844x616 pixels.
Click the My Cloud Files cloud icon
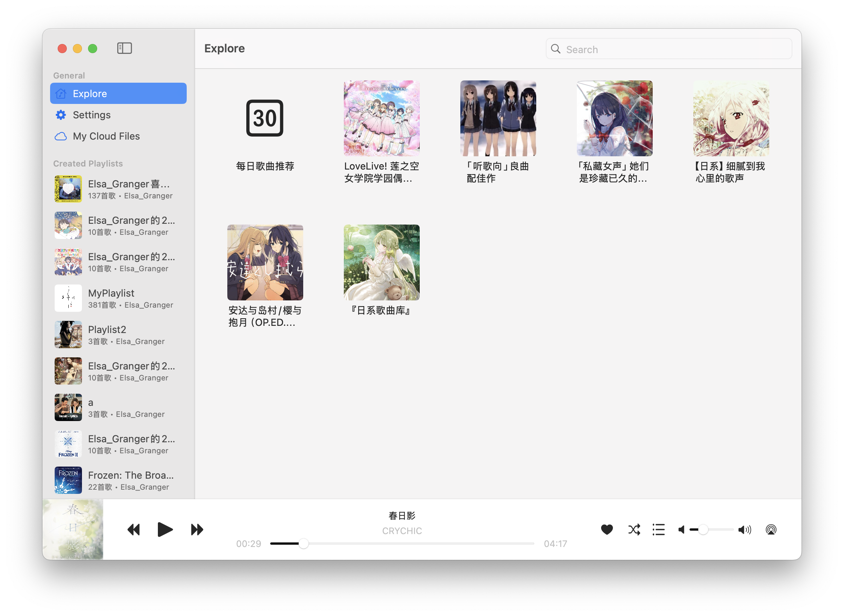(61, 136)
